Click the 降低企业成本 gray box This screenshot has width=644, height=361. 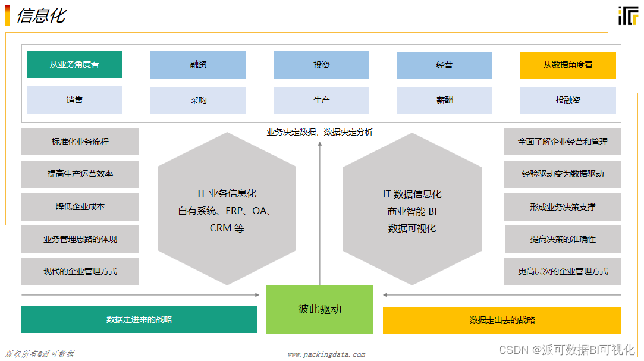pos(80,206)
